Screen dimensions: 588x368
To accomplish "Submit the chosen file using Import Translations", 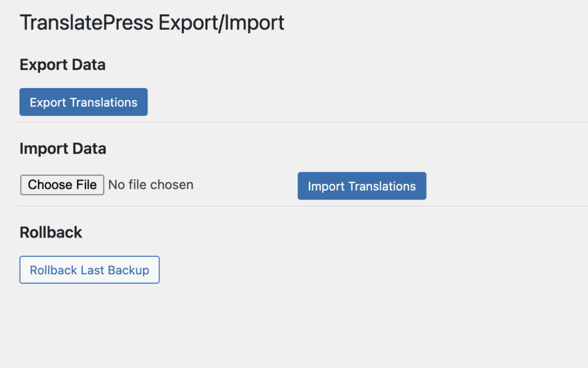I will [362, 186].
